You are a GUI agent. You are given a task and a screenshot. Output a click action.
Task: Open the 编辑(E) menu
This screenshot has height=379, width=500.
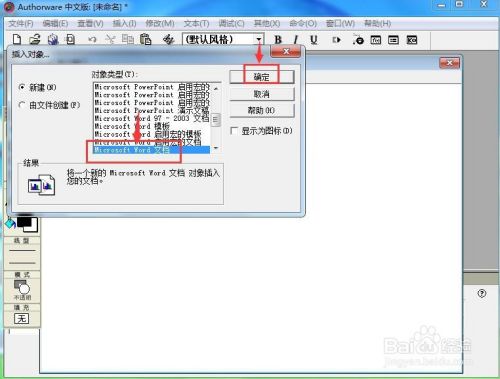click(55, 24)
